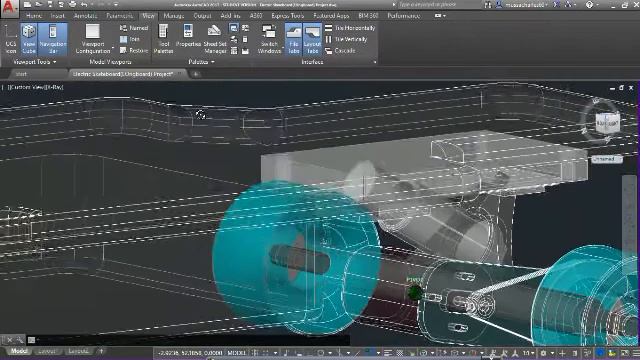Switch to the Insert ribbon tab
The height and width of the screenshot is (360, 640).
(x=58, y=16)
